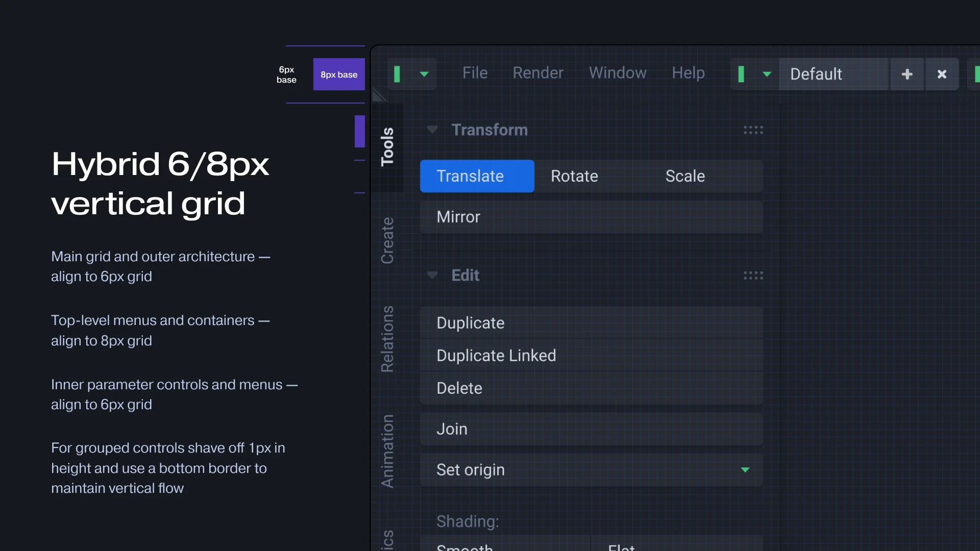Collapse the Edit section disclosure triangle

pyautogui.click(x=432, y=275)
